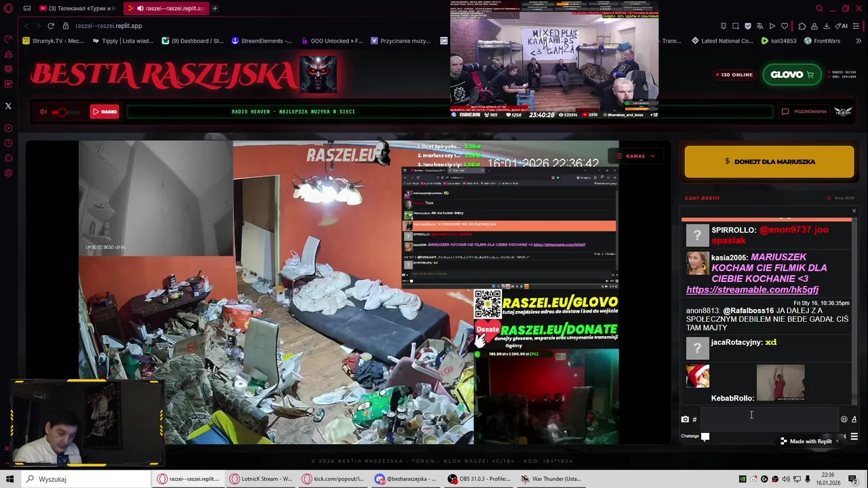868x488 pixels.
Task: Expand the KANAL channel dropdown
Action: 635,156
